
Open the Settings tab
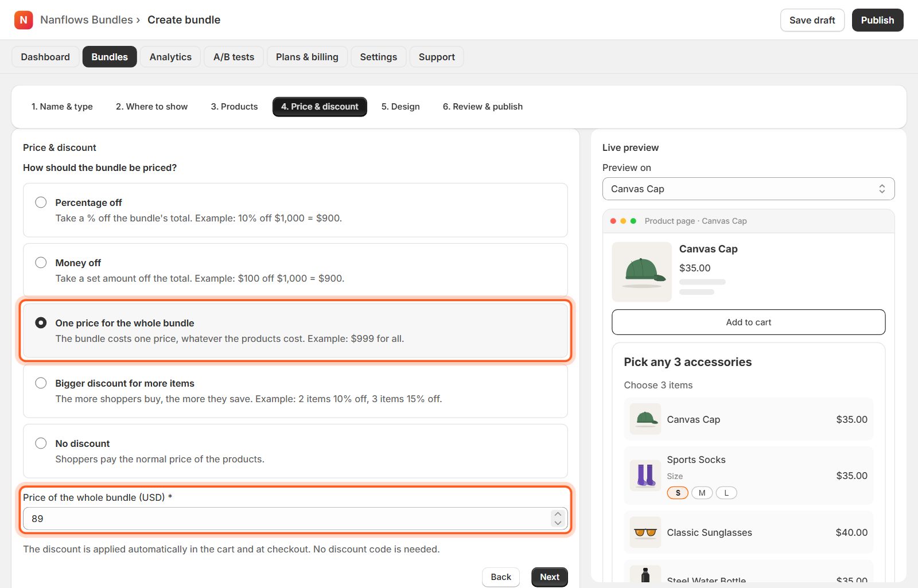tap(379, 57)
